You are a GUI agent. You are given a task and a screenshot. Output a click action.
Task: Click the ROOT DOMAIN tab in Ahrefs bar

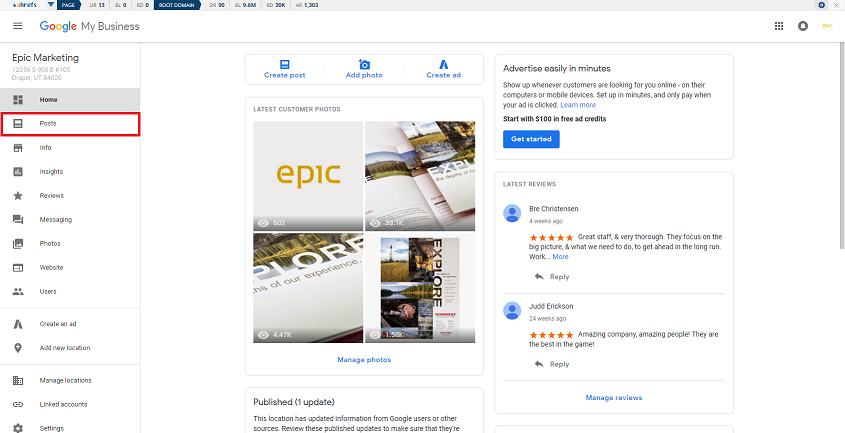tap(177, 5)
